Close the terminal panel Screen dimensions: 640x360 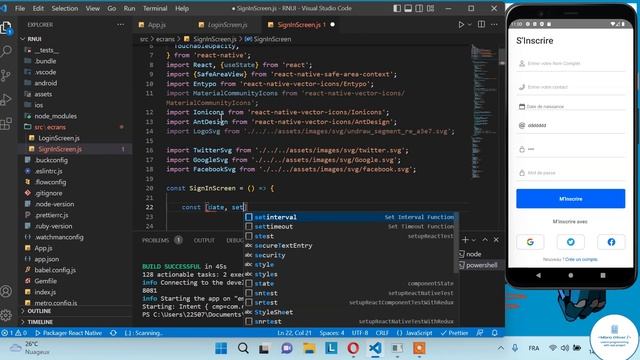click(x=496, y=240)
